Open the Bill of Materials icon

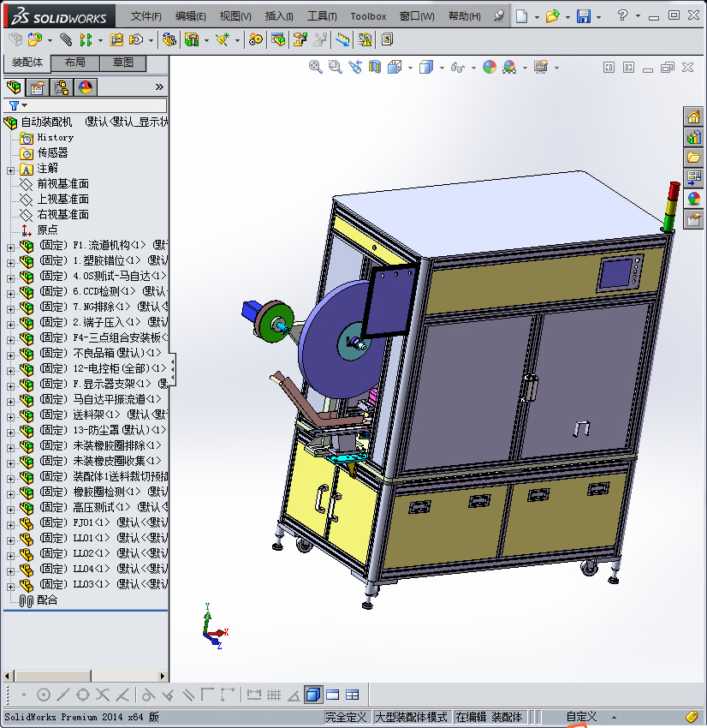[278, 39]
